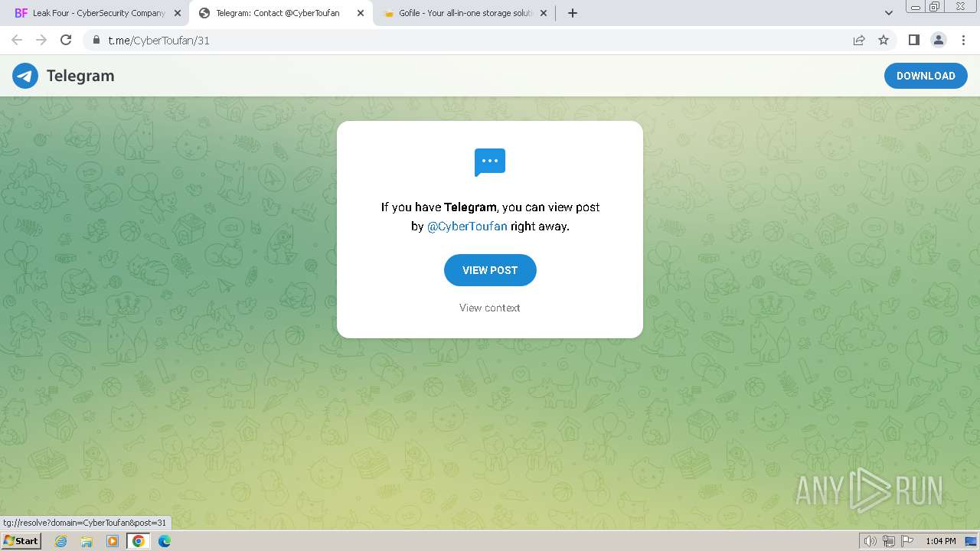980x551 pixels.
Task: Select the Telegram Contact @CyberToufan tab
Action: [281, 13]
